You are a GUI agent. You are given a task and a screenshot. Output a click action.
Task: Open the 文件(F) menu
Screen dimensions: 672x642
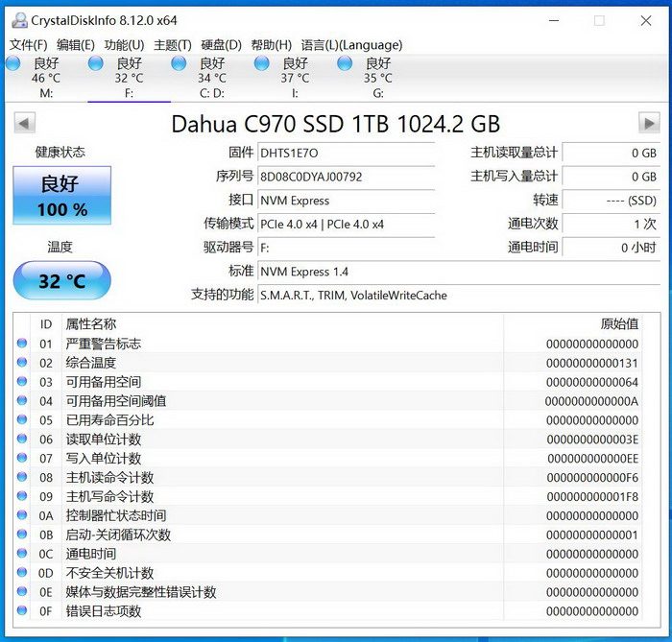[29, 44]
